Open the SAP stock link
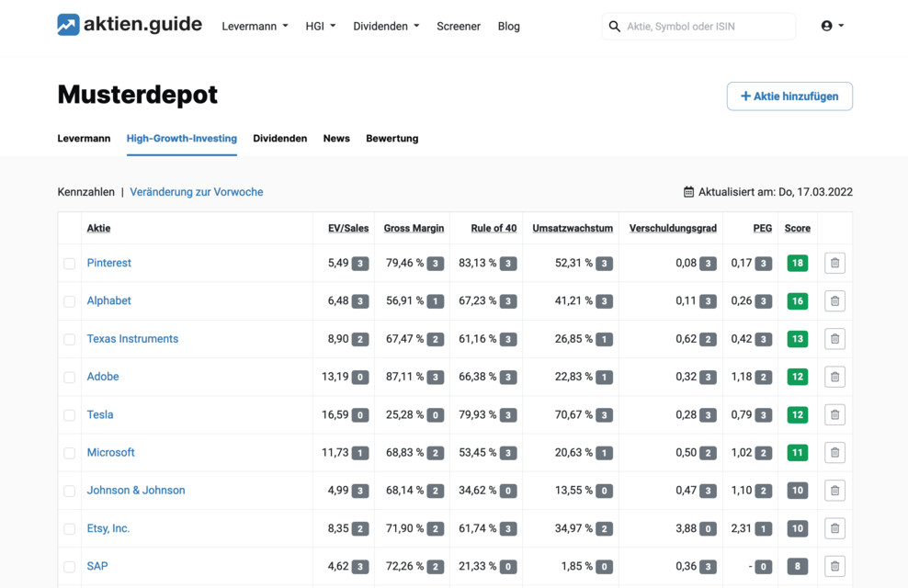Image resolution: width=908 pixels, height=588 pixels. 97,566
